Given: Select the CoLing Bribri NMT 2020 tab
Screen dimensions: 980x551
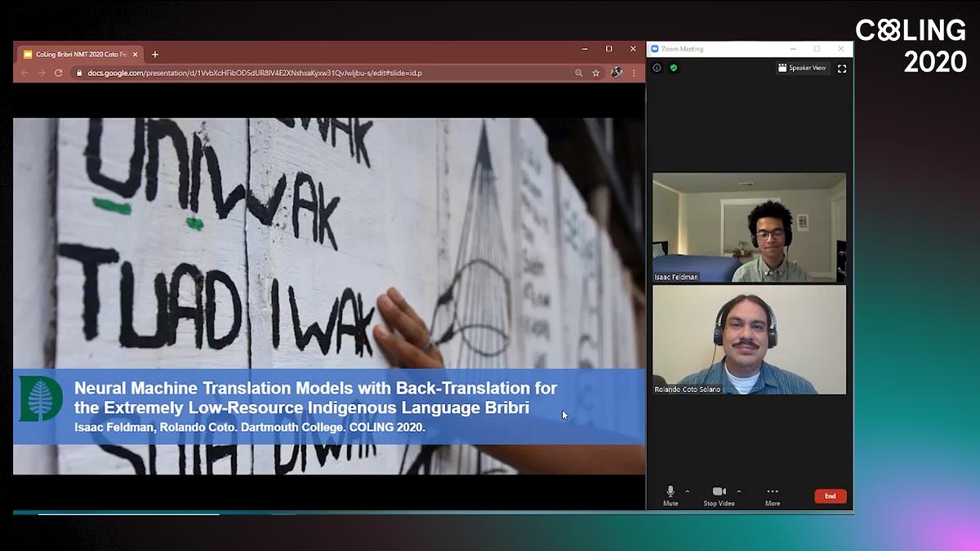Looking at the screenshot, I should click(x=78, y=55).
